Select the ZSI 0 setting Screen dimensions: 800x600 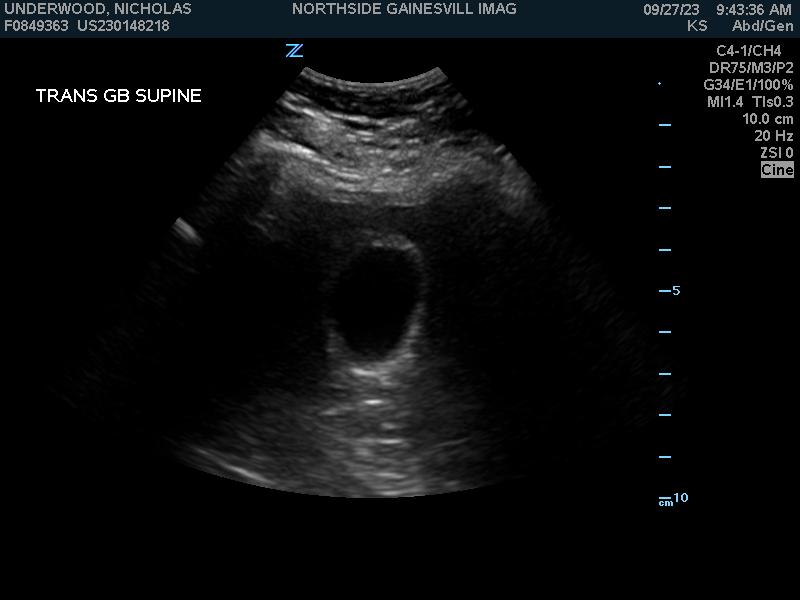click(776, 153)
